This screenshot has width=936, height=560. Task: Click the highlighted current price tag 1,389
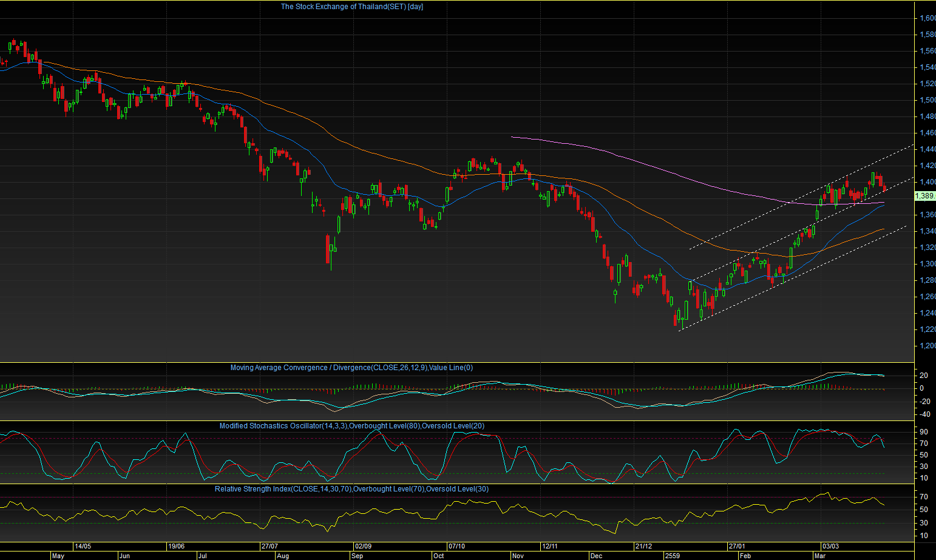pyautogui.click(x=925, y=195)
